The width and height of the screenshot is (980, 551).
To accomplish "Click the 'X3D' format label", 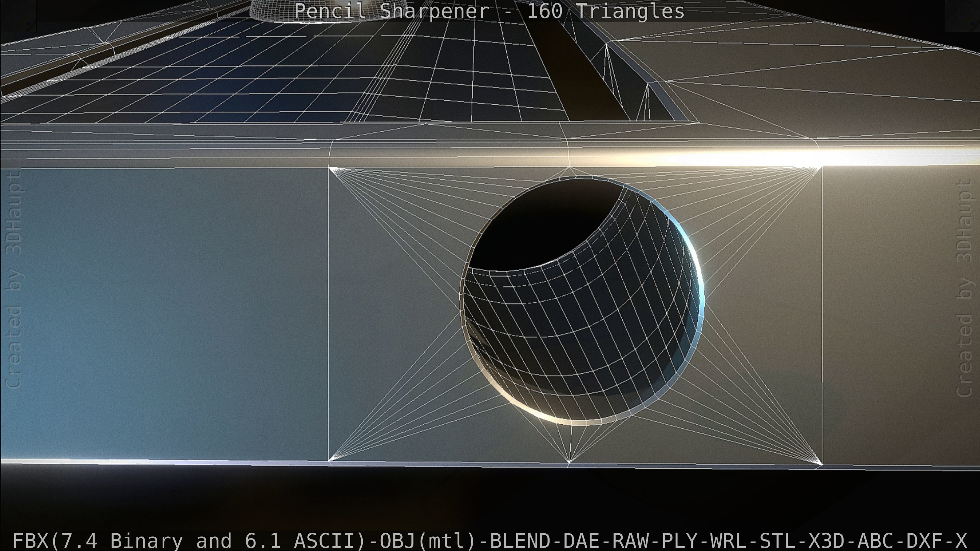I will coord(826,541).
